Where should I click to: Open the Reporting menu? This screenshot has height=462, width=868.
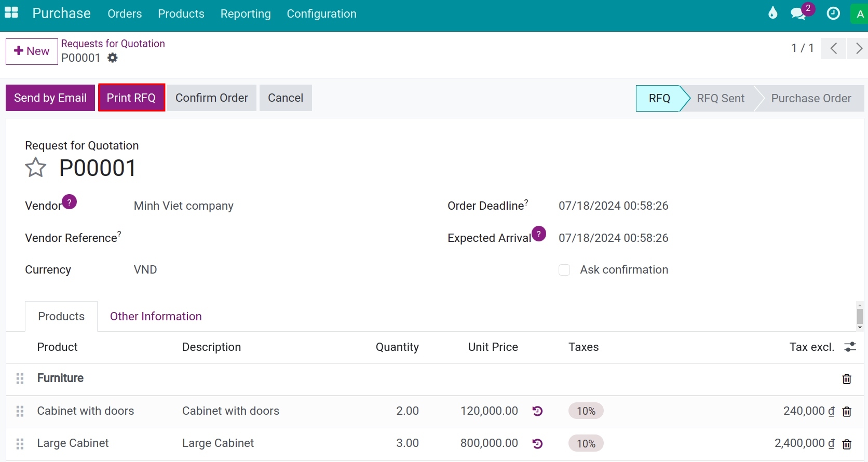[x=246, y=14]
